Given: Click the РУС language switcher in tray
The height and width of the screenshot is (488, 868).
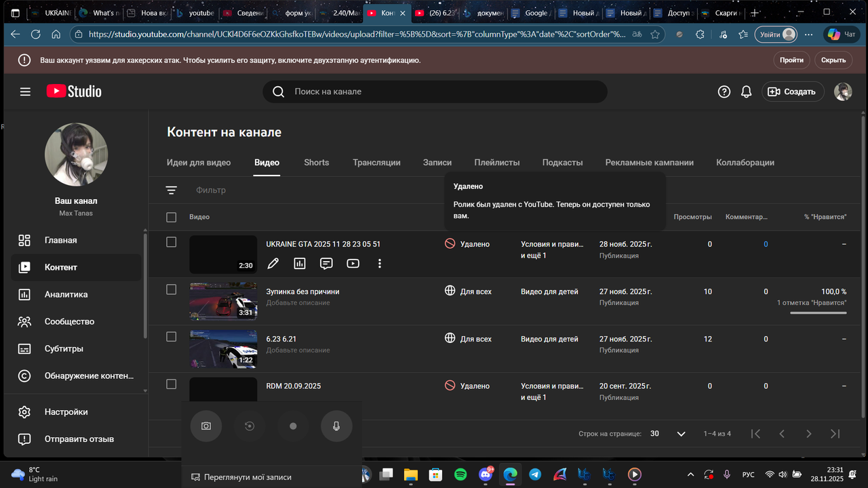Looking at the screenshot, I should 749,474.
